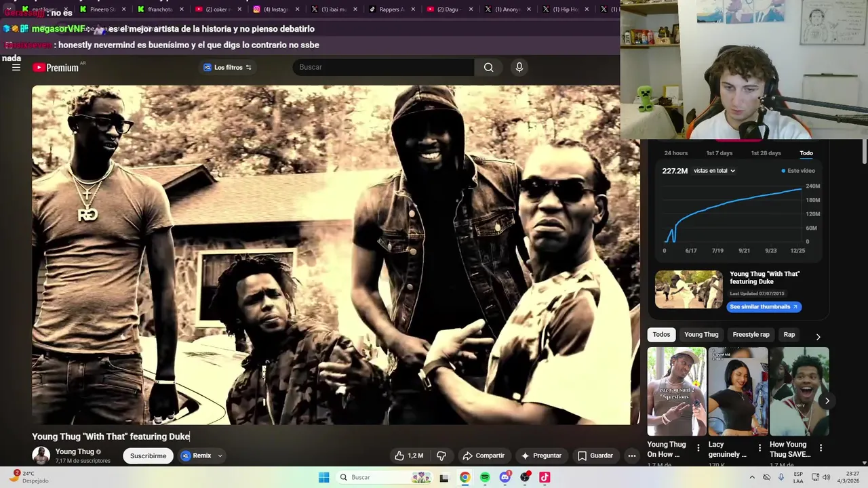Image resolution: width=868 pixels, height=488 pixels.
Task: Open options for How Young Thug SAVE short
Action: point(821,448)
